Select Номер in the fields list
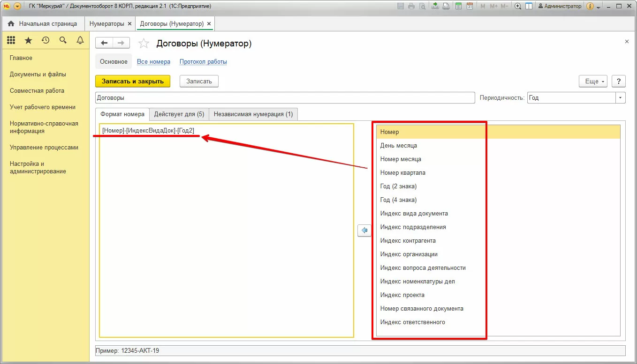637x364 pixels. click(499, 132)
